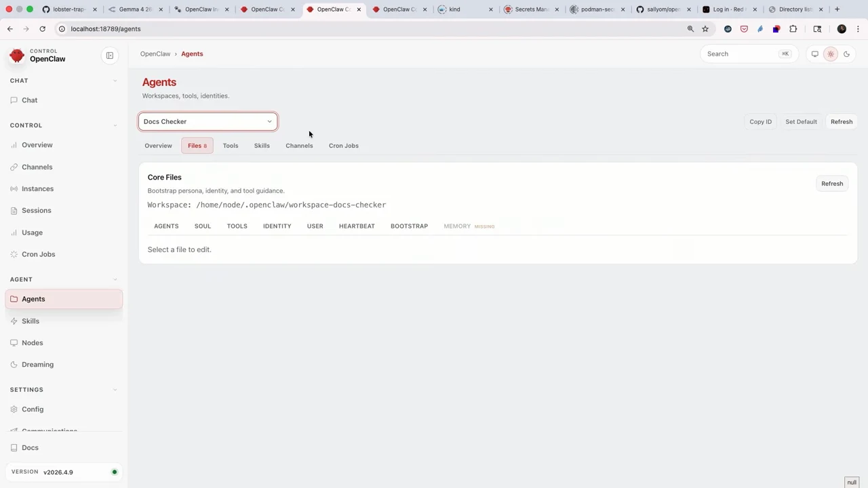The height and width of the screenshot is (488, 868).
Task: Select the Files tab
Action: [197, 146]
